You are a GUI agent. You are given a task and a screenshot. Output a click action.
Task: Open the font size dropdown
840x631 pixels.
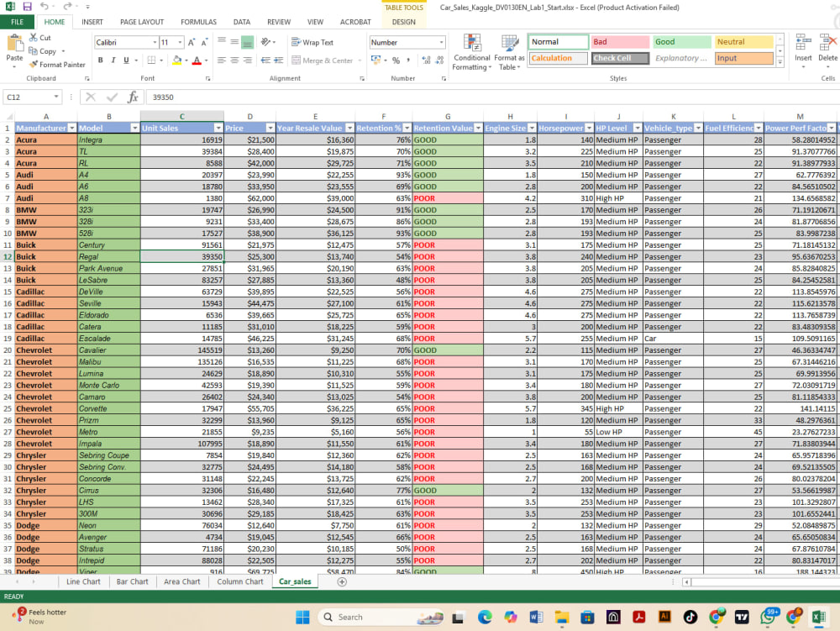180,42
